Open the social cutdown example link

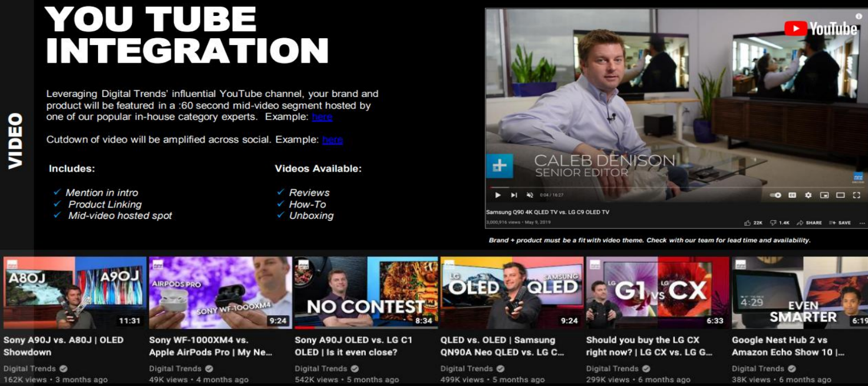click(332, 140)
